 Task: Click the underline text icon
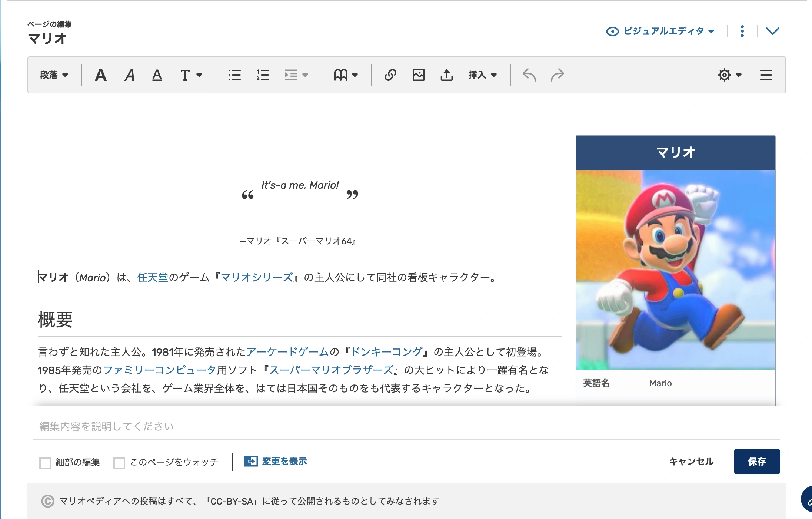pos(157,75)
